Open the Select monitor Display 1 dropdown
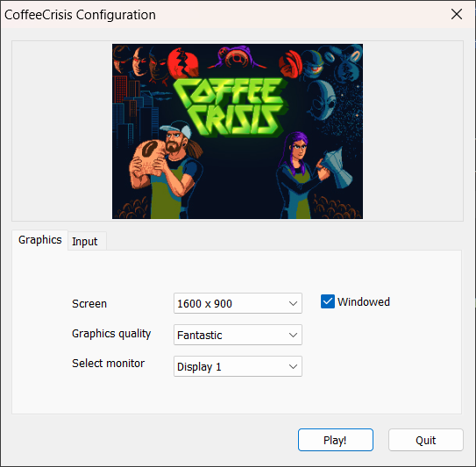 pos(238,366)
